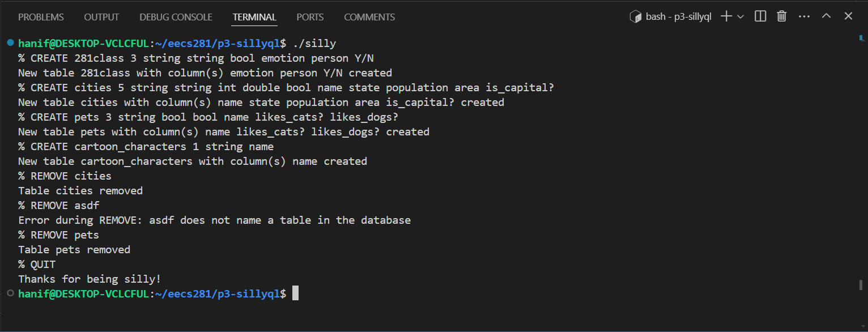This screenshot has width=868, height=332.
Task: Go to the PORTS tab
Action: 310,17
